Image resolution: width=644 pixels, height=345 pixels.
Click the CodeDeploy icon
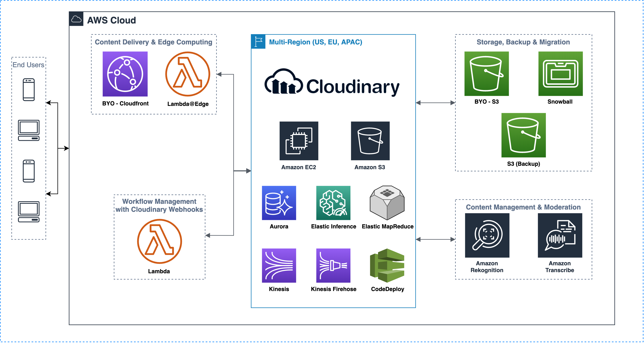[x=387, y=266]
